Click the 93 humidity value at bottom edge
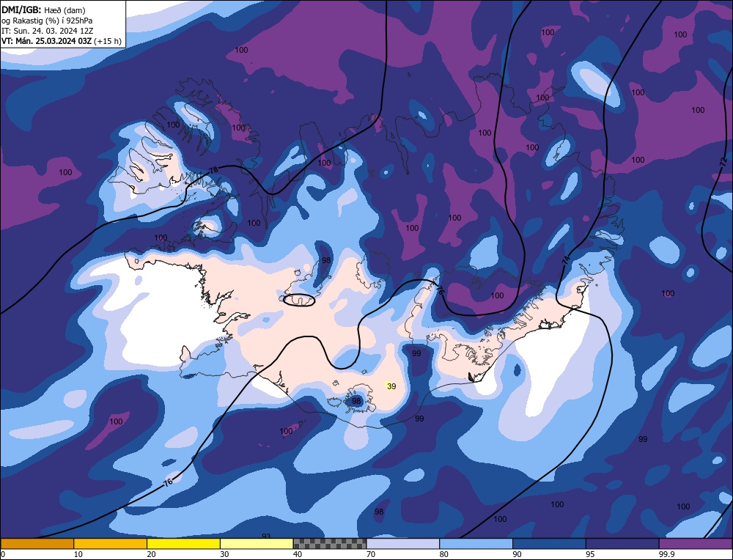 266,536
